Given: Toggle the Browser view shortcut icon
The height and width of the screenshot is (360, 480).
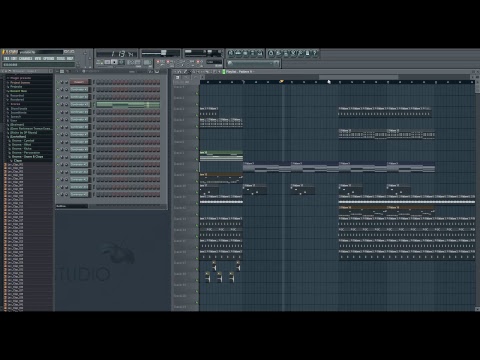Looking at the screenshot, I should [x=253, y=53].
